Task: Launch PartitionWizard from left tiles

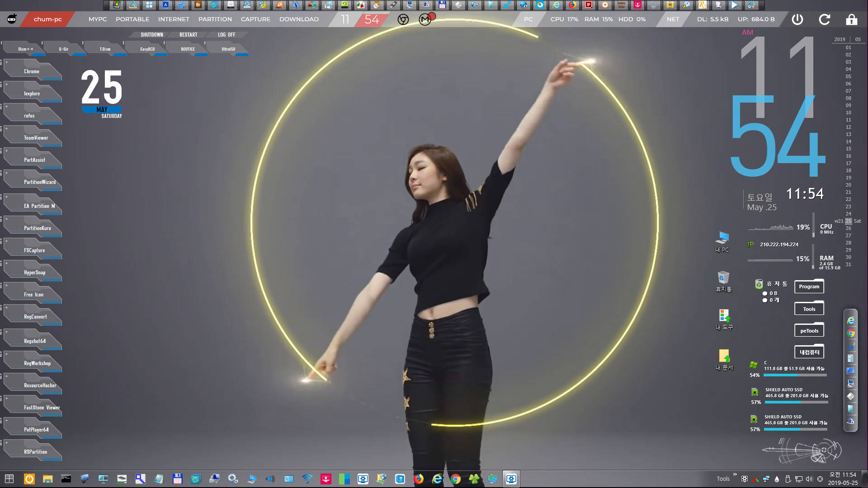Action: click(33, 180)
